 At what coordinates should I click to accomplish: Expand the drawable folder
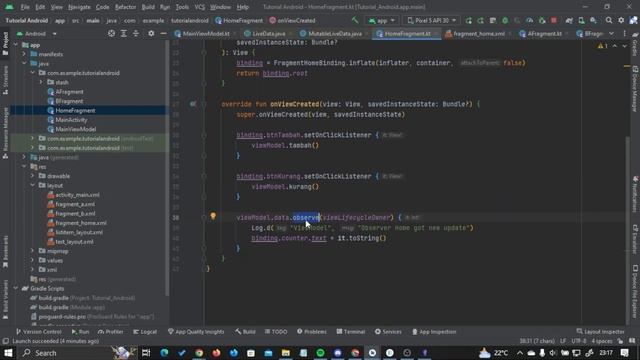click(x=33, y=176)
